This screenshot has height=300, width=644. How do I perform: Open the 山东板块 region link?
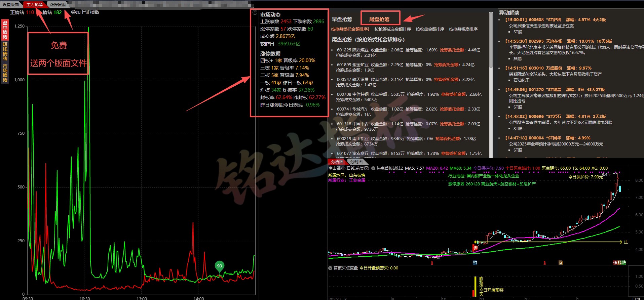(x=357, y=175)
